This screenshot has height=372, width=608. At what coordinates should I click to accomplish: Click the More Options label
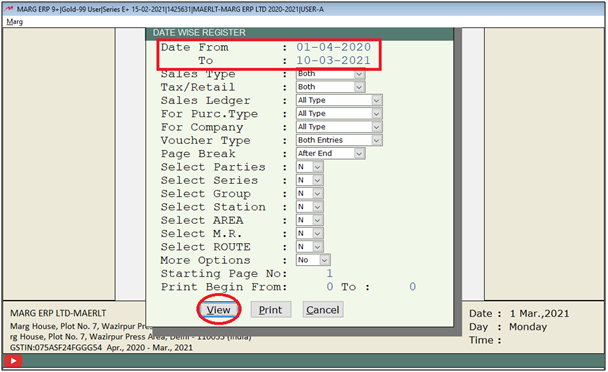point(206,260)
